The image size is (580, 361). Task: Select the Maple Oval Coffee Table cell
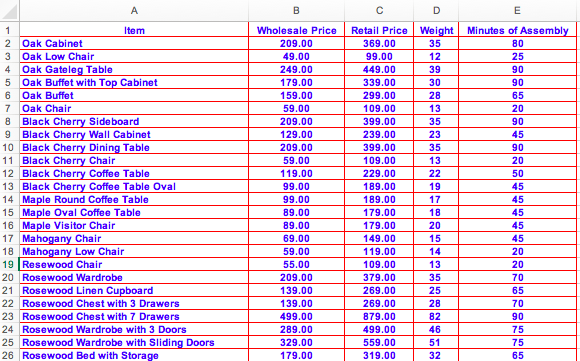(x=134, y=212)
